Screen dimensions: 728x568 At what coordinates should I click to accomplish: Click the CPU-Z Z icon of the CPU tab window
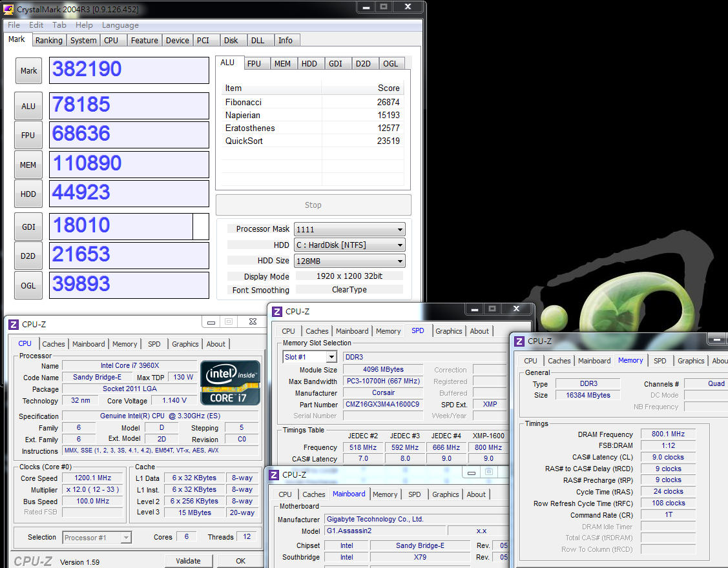[x=14, y=325]
